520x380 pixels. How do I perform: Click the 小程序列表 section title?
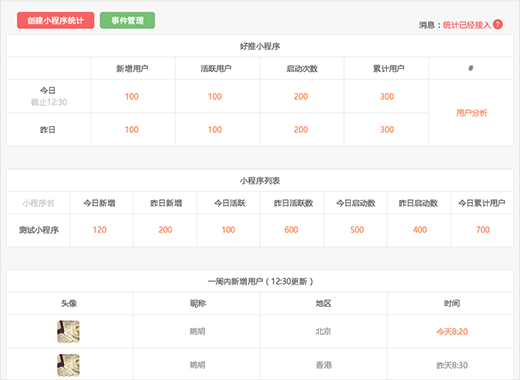(260, 181)
